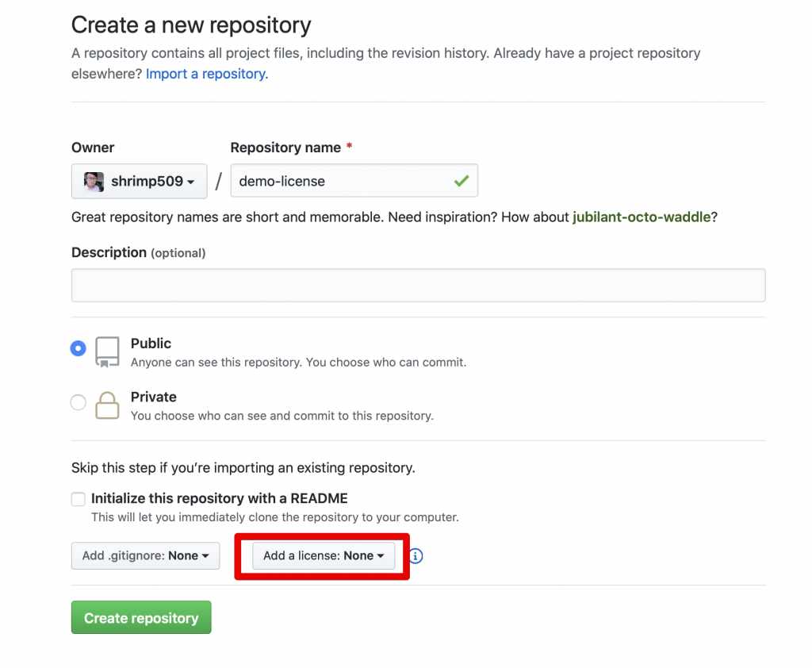Click the Public repository book icon

pos(107,352)
